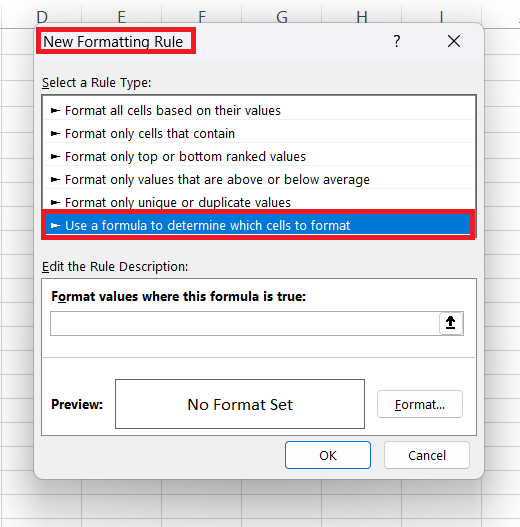The image size is (520, 527).
Task: Select 'Format all cells based on their values'
Action: [259, 111]
